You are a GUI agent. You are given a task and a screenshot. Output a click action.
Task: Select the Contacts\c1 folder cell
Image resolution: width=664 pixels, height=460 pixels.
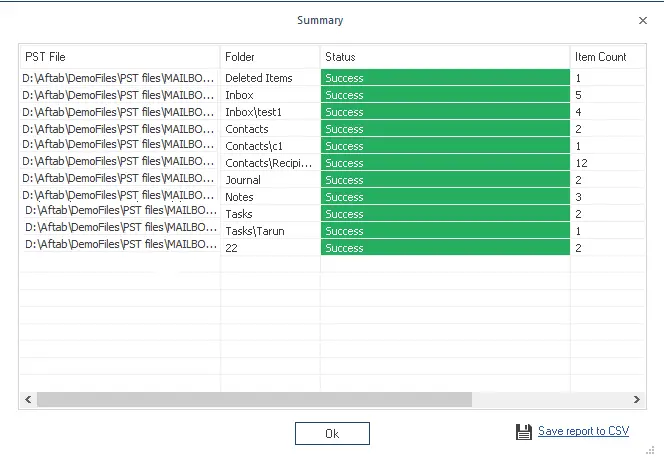tap(270, 146)
